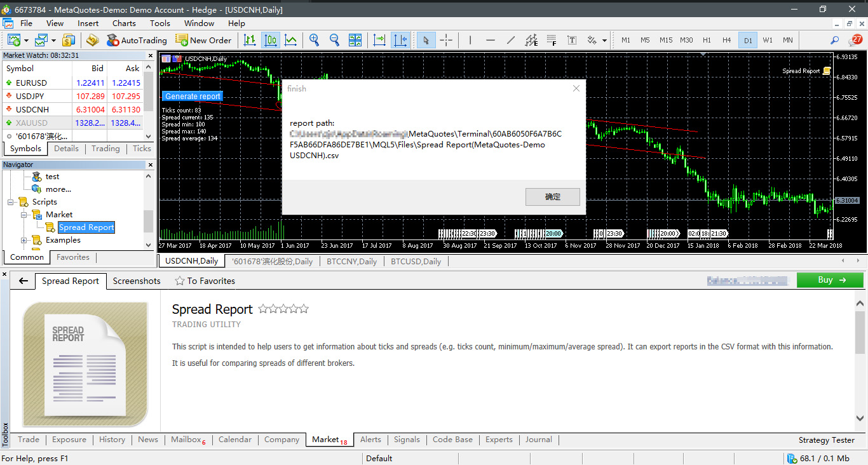This screenshot has width=868, height=465.
Task: Open the Insert menu
Action: tap(88, 24)
